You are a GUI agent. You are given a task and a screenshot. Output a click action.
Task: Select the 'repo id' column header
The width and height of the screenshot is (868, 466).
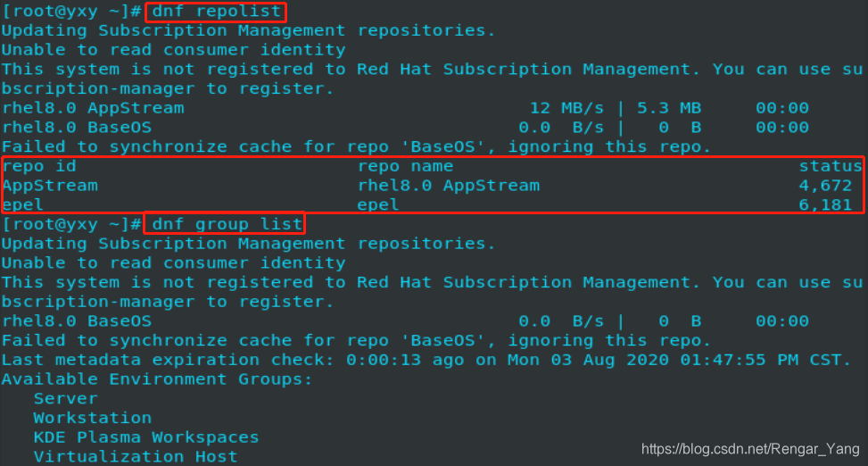pos(39,166)
